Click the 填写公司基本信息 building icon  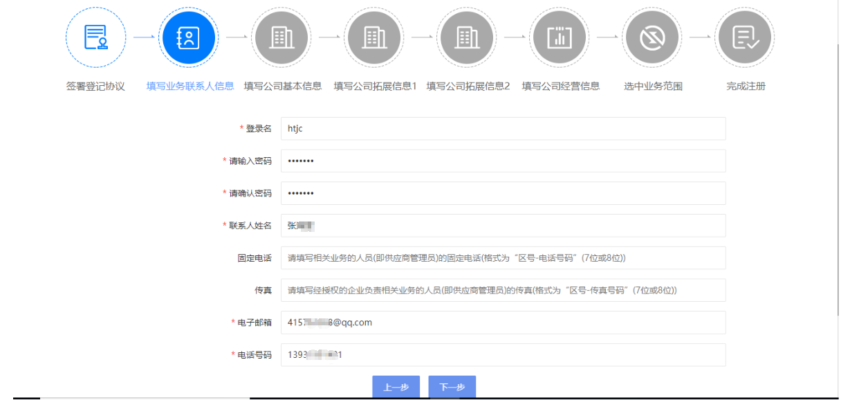click(281, 37)
